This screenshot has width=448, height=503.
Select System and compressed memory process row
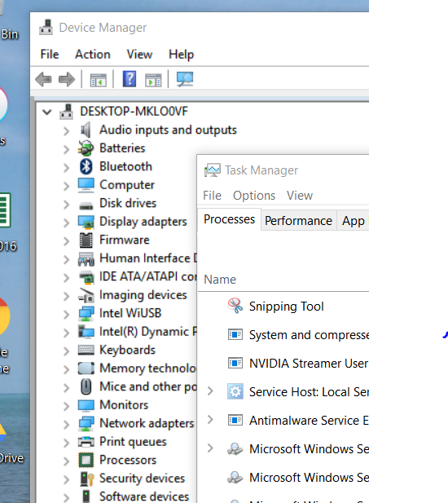coord(283,335)
